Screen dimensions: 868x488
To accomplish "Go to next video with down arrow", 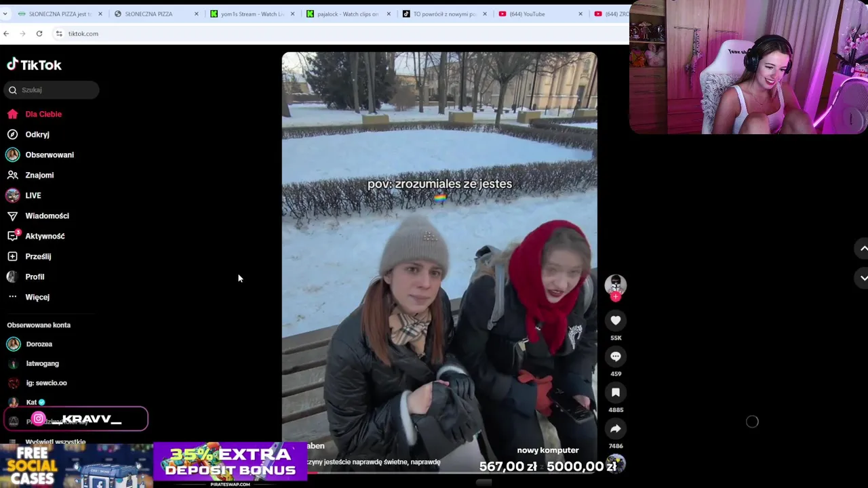I will (863, 278).
